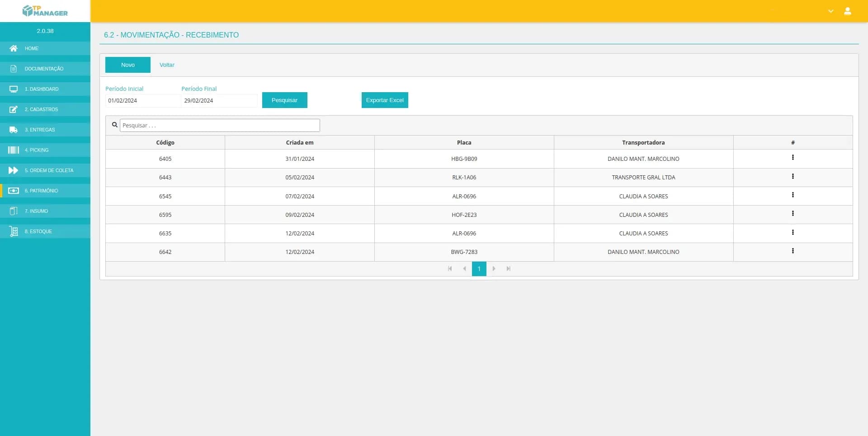868x436 pixels.
Task: Click the Dashboard monitor icon
Action: (x=14, y=89)
